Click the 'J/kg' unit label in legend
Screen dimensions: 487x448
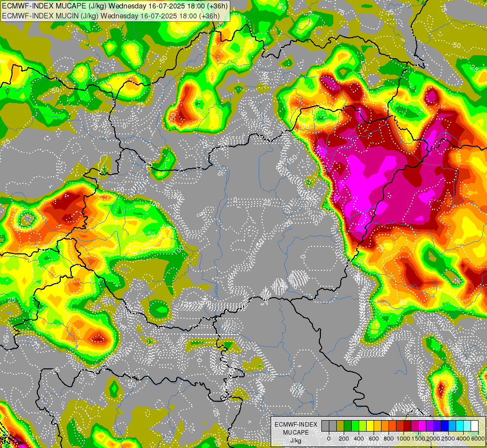[x=296, y=441]
